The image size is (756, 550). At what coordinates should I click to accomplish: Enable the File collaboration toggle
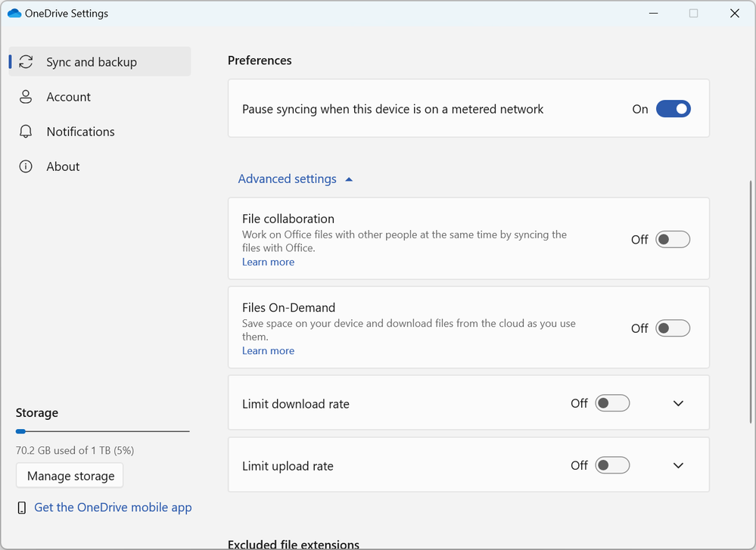point(673,240)
